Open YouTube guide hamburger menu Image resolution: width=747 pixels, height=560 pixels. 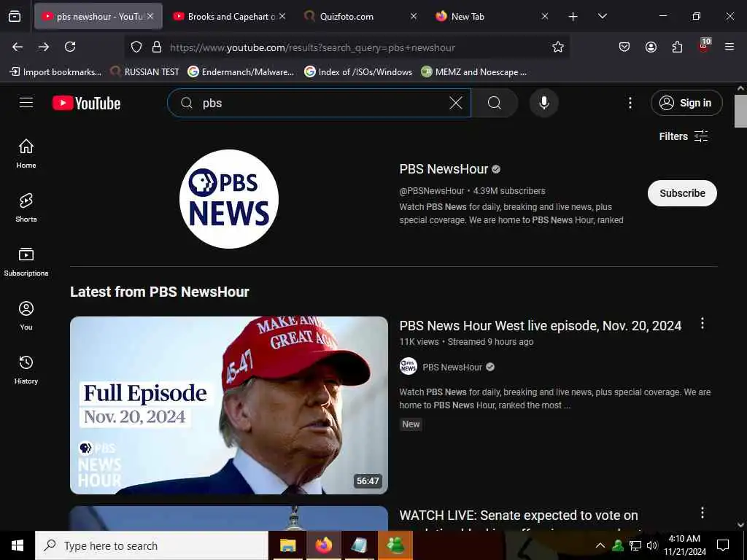pos(26,102)
